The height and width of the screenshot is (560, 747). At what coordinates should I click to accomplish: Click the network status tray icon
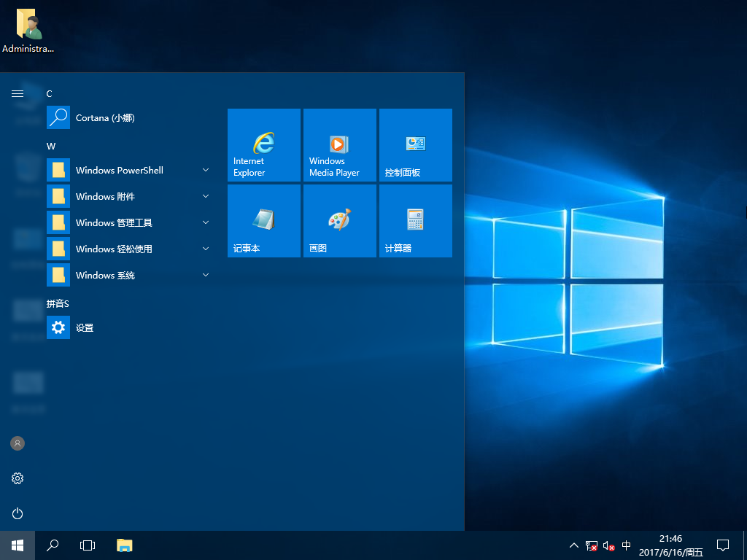591,545
